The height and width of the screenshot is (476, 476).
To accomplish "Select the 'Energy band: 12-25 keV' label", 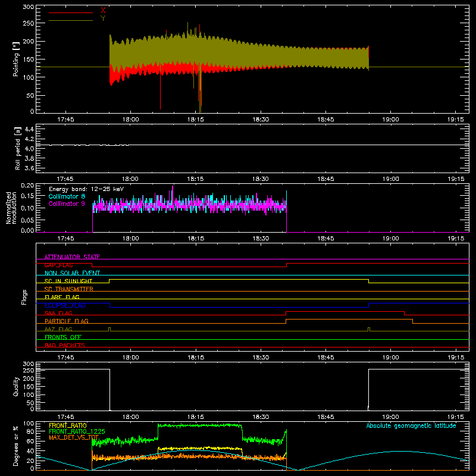I will point(86,189).
